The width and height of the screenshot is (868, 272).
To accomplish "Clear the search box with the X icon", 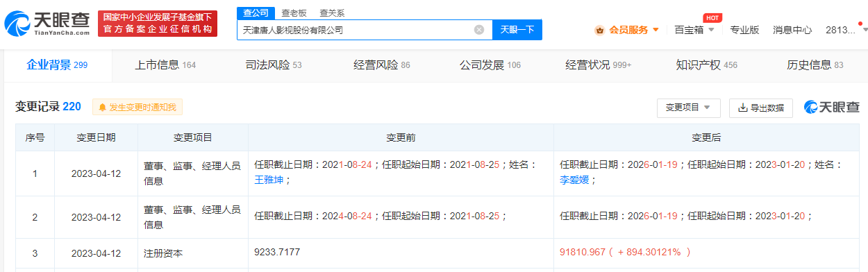I will coord(479,30).
